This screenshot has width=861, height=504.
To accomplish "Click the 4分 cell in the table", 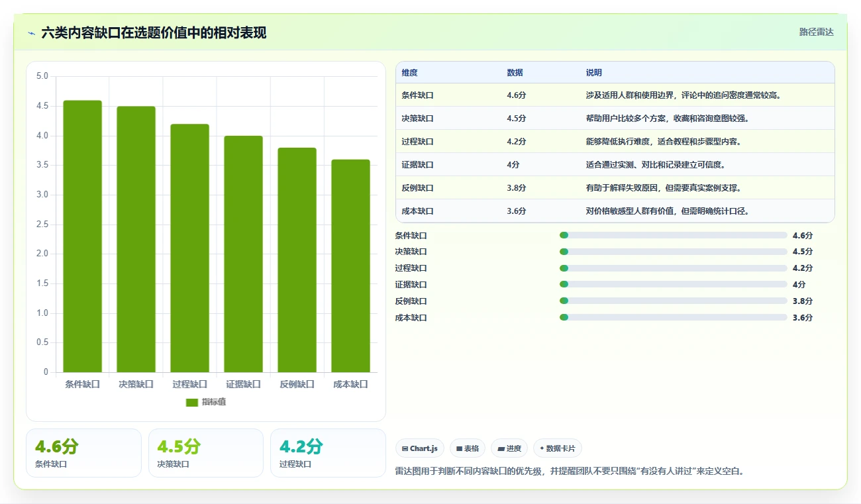I will click(x=513, y=165).
